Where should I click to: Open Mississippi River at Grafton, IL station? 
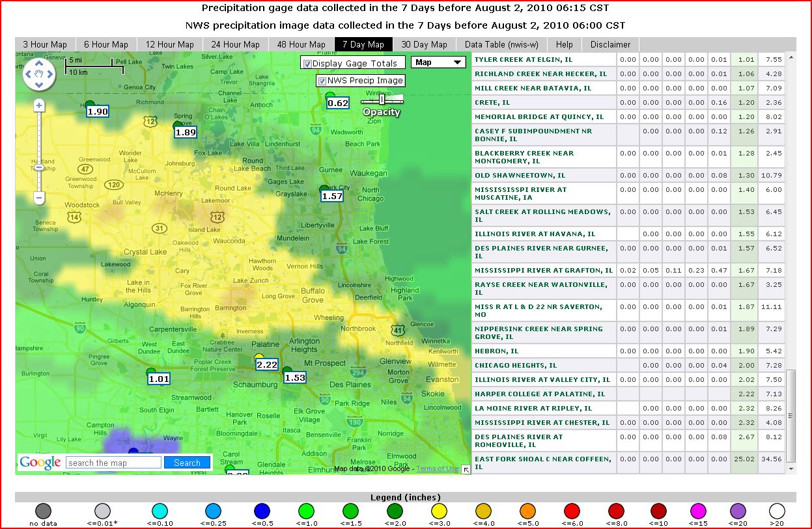click(544, 271)
